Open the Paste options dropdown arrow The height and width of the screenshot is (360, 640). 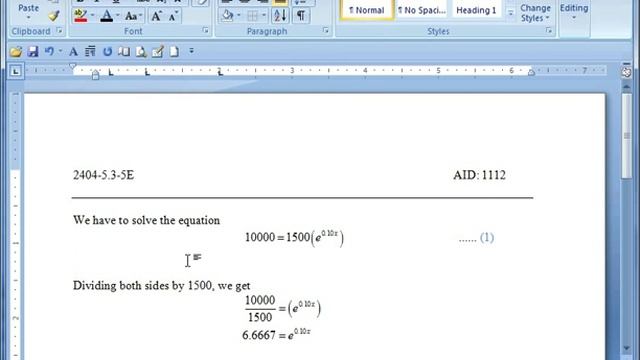pos(28,18)
